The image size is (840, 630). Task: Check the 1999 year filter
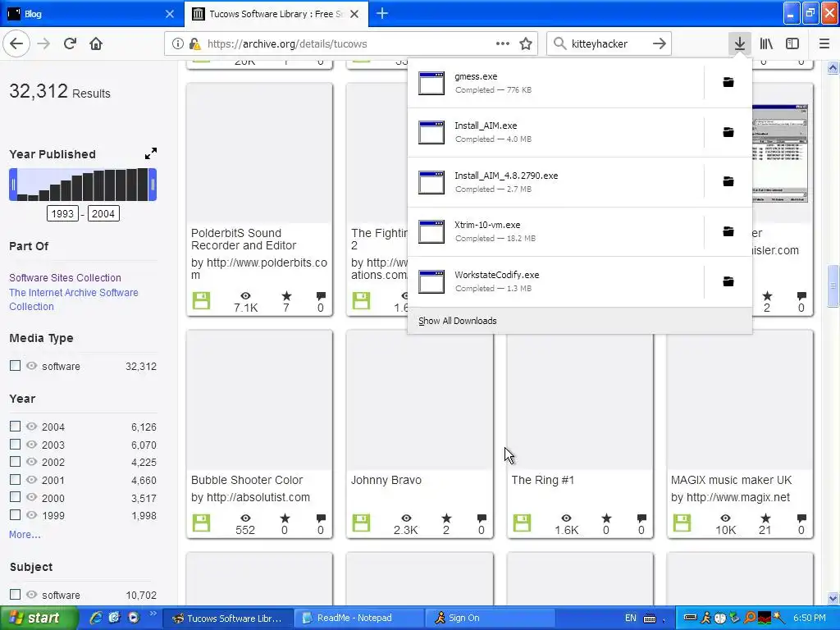(x=15, y=515)
